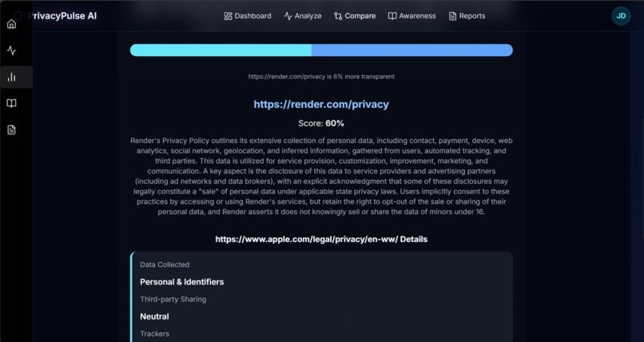
Task: Click the PrivacyPulse AI logo title
Action: (62, 16)
